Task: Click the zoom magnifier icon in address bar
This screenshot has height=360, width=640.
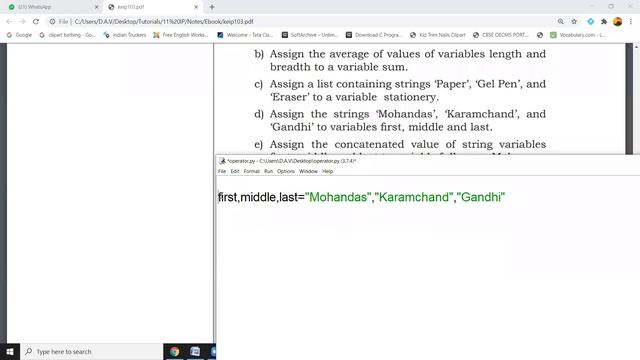Action: 561,22
